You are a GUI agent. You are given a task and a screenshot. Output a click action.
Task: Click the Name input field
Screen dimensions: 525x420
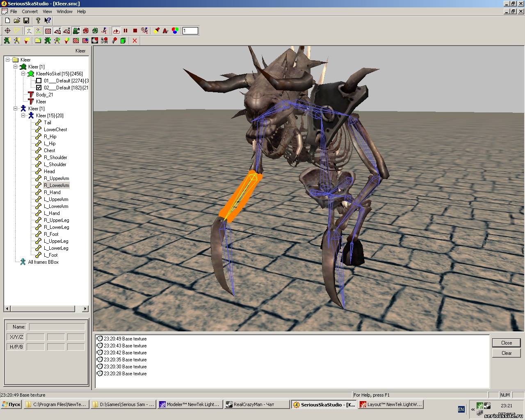tap(57, 327)
